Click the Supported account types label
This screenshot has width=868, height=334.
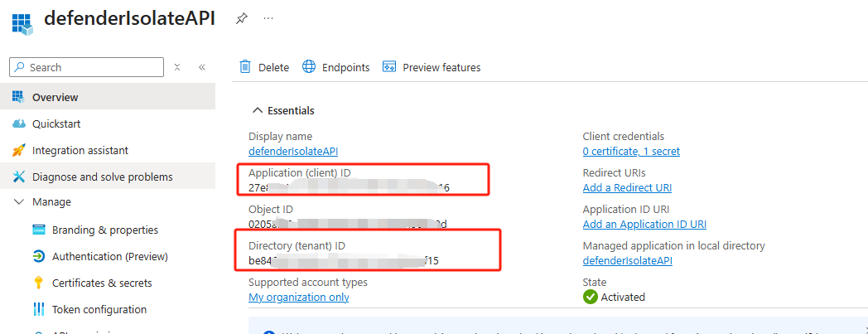(x=308, y=283)
